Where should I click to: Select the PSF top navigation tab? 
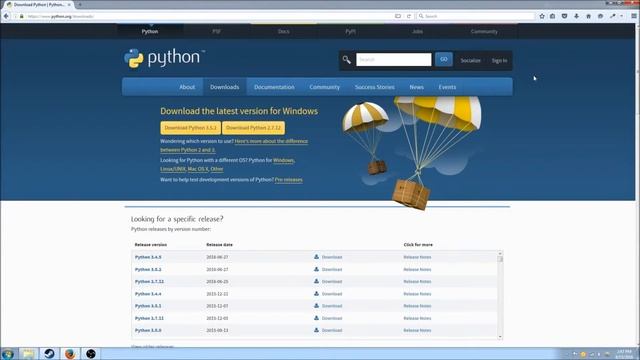click(216, 31)
